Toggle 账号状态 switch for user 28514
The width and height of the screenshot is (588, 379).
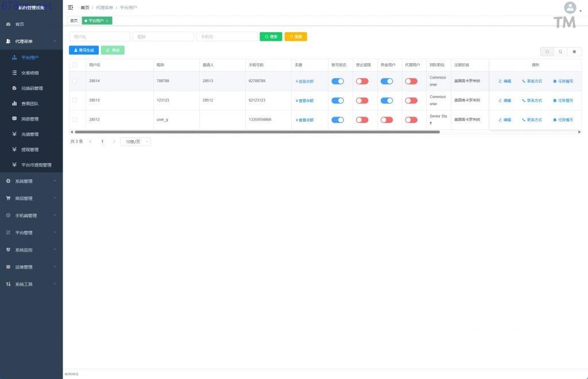click(338, 81)
